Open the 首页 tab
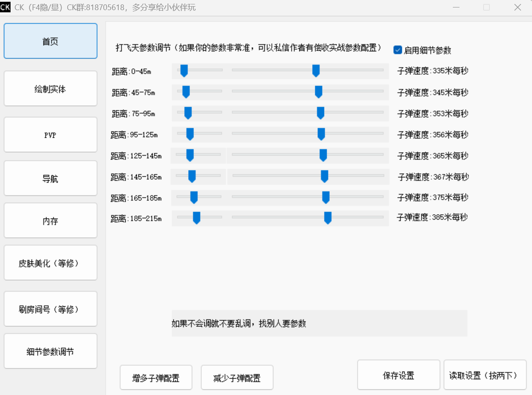 click(51, 41)
